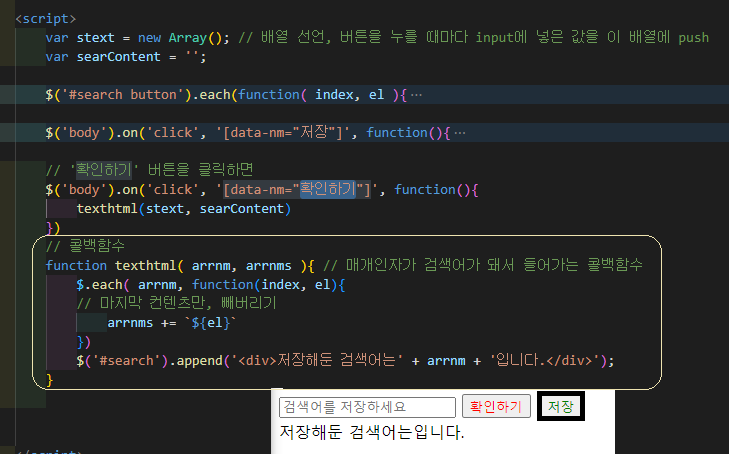The height and width of the screenshot is (454, 729).
Task: Click the red 확인하기 button
Action: click(x=496, y=407)
